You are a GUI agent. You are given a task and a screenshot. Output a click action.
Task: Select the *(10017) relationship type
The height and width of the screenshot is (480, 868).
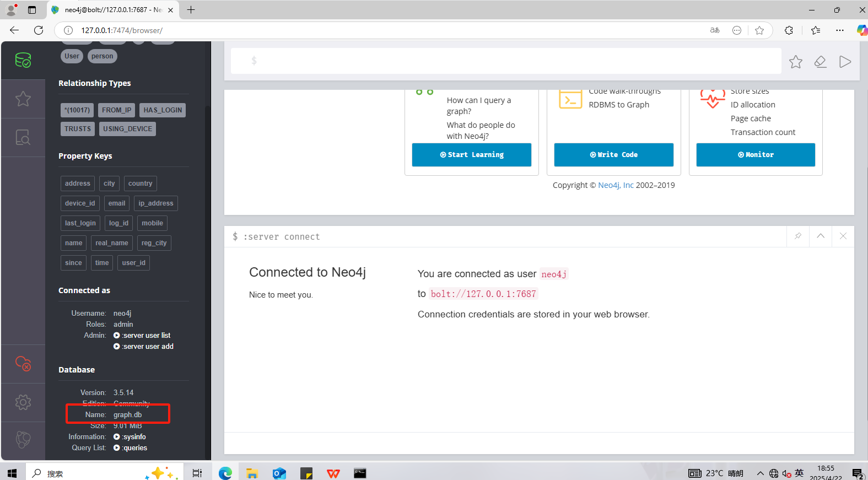point(77,110)
